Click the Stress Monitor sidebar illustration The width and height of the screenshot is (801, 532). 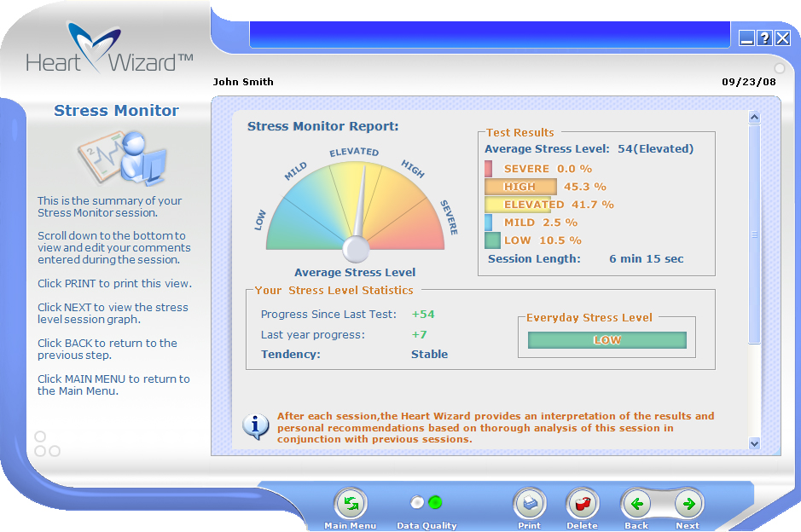tap(121, 157)
